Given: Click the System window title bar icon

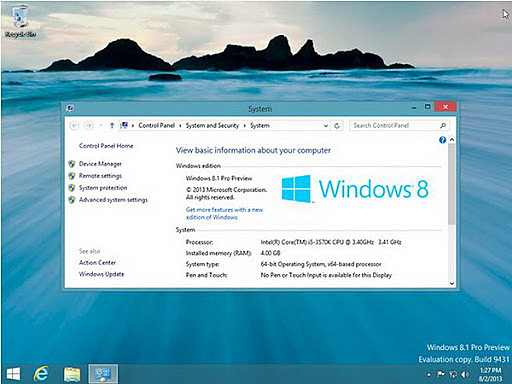Looking at the screenshot, I should (70, 108).
